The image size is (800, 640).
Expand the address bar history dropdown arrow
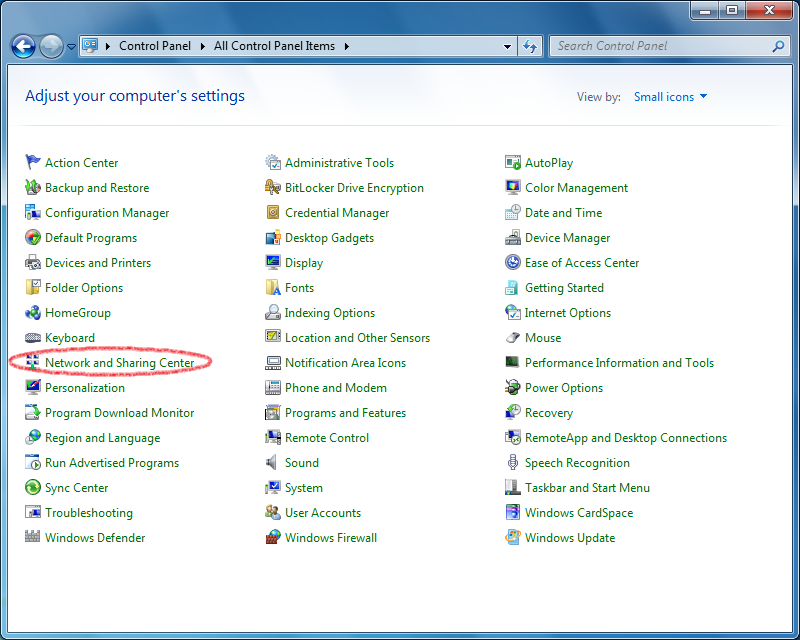(508, 46)
